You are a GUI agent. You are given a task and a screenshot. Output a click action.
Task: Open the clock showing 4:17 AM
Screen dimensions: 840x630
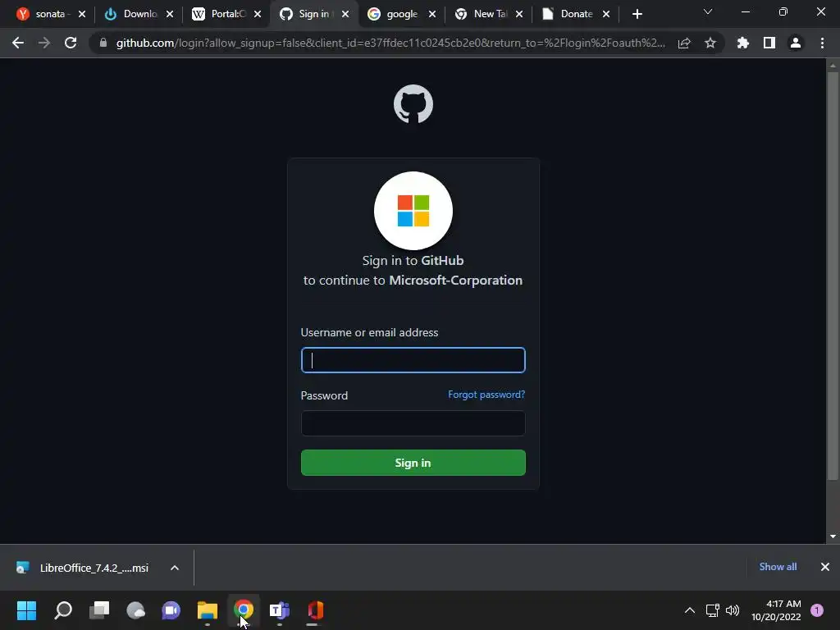tap(776, 610)
